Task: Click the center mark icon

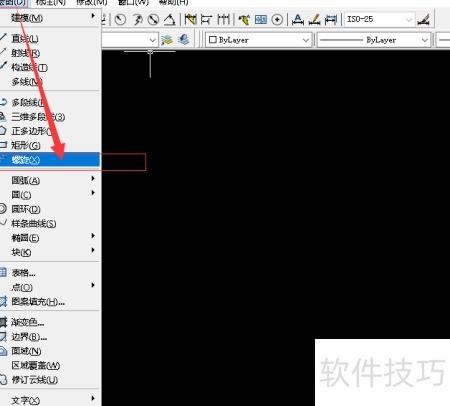Action: [x=277, y=20]
